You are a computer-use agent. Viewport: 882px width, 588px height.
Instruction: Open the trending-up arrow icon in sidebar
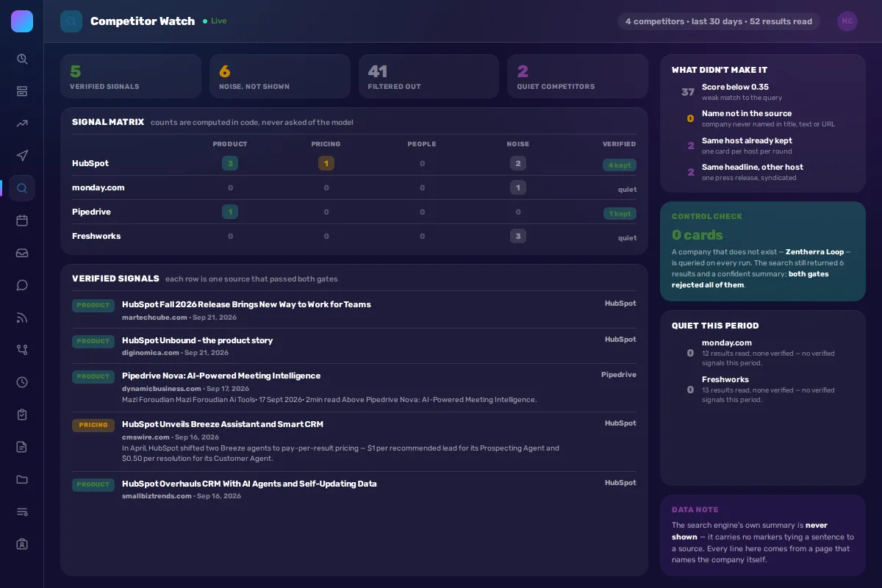tap(22, 123)
